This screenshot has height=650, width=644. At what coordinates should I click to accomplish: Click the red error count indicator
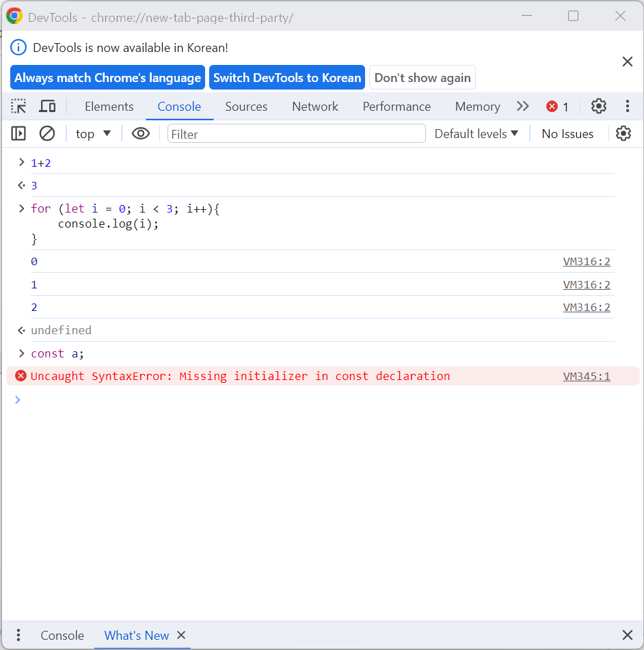(x=557, y=107)
